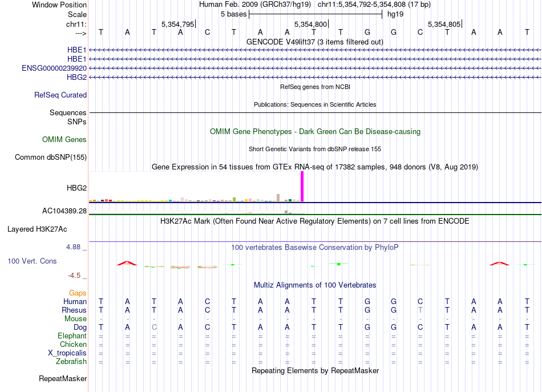Click the SNPs track label

tap(77, 122)
